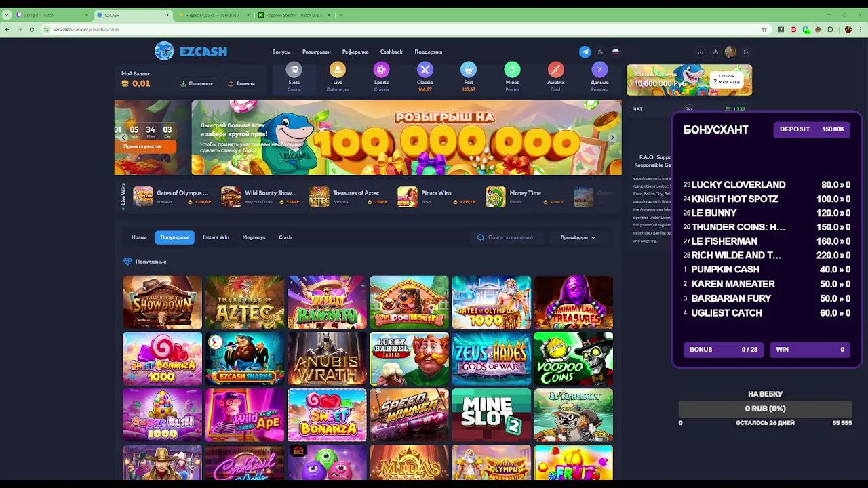Click the address bar URL
The image size is (868, 488).
click(86, 29)
